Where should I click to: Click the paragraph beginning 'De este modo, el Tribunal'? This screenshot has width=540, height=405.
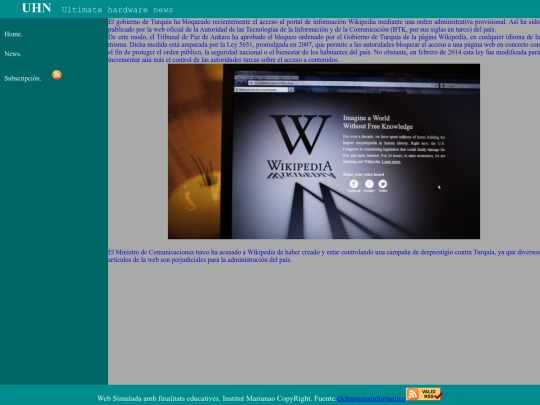[x=324, y=48]
